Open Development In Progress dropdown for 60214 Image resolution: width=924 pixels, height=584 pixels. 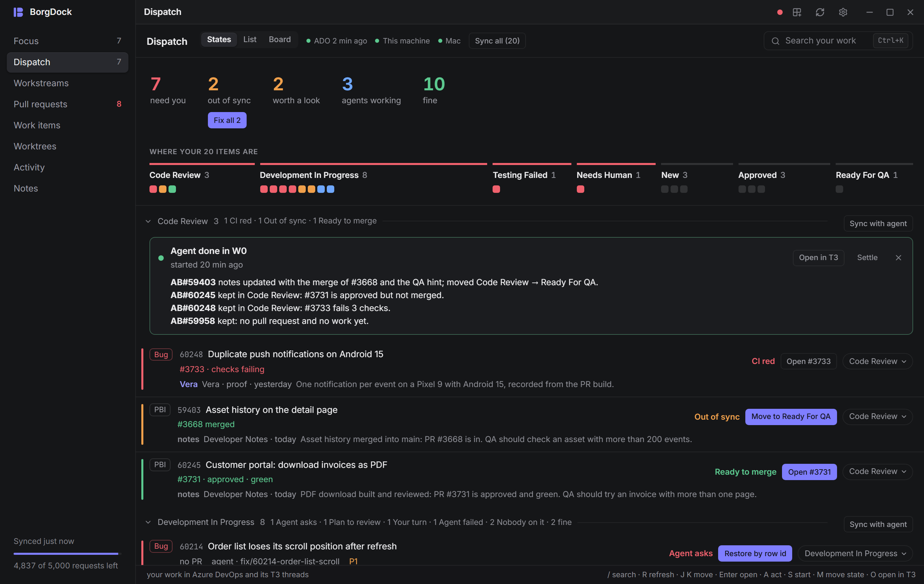855,553
